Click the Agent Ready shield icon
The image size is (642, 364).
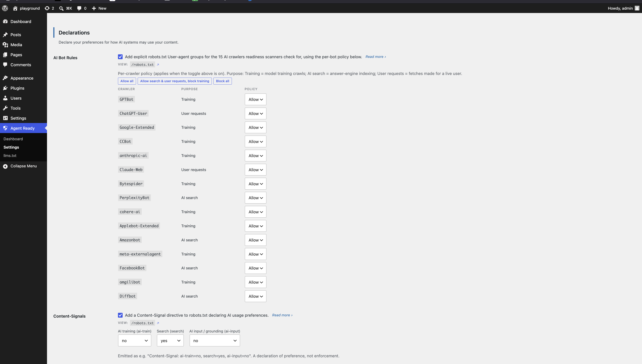click(5, 128)
